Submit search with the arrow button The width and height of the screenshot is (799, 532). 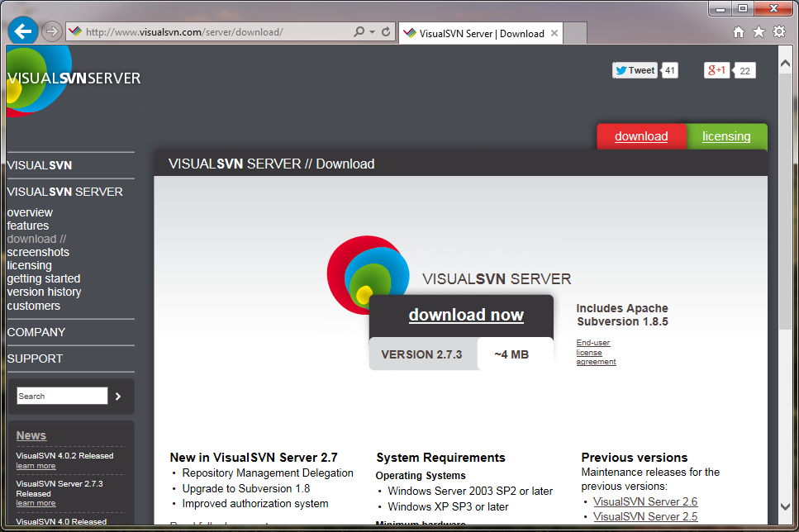(x=118, y=396)
